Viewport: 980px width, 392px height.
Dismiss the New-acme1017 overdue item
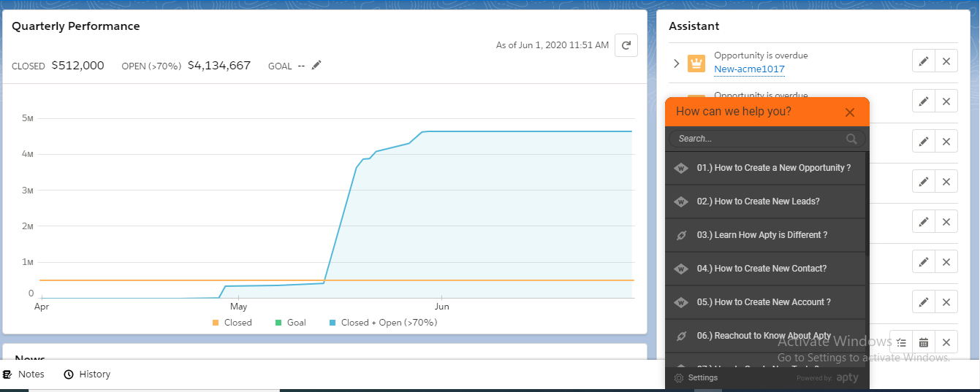tap(946, 61)
